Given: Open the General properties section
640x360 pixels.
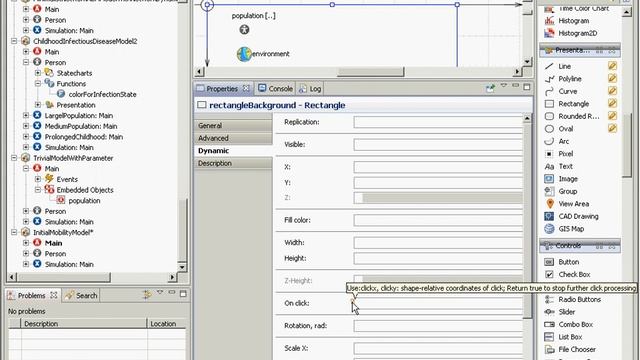Looking at the screenshot, I should coord(233,126).
